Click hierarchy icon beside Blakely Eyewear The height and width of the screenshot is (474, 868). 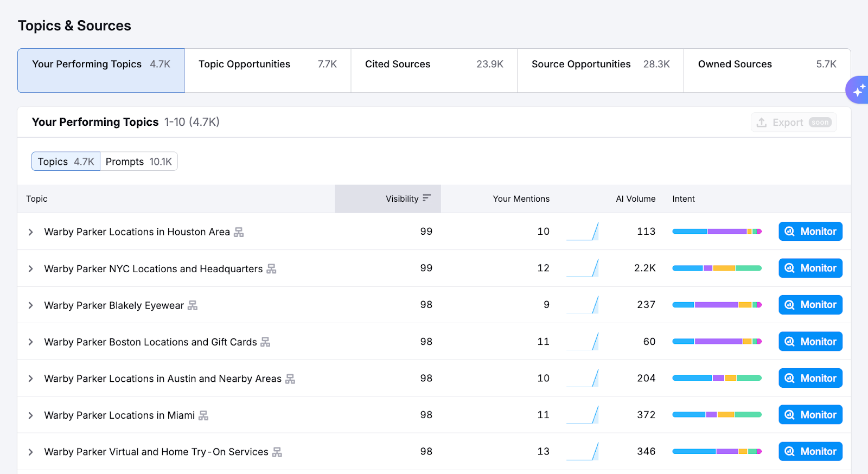pyautogui.click(x=193, y=306)
